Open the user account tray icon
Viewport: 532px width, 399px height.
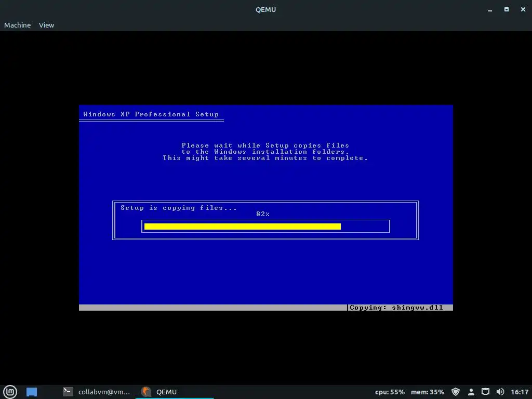[x=471, y=392]
